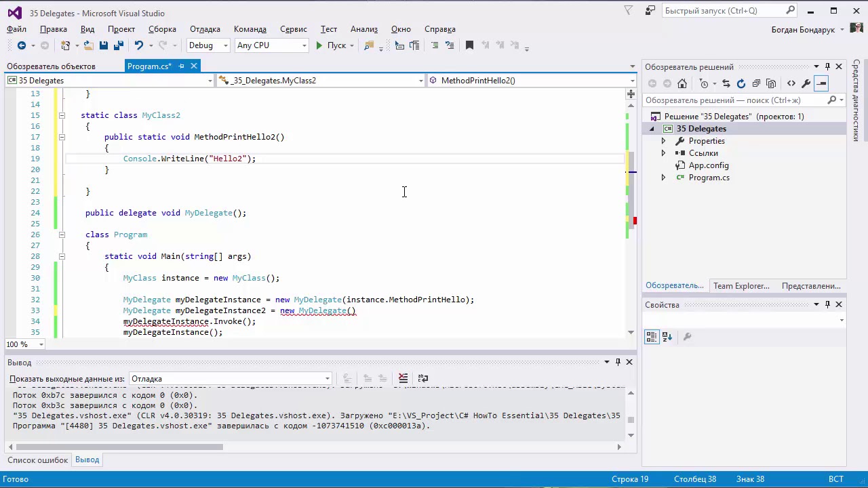Refresh Solution Explorer with the circular arrow icon

741,83
